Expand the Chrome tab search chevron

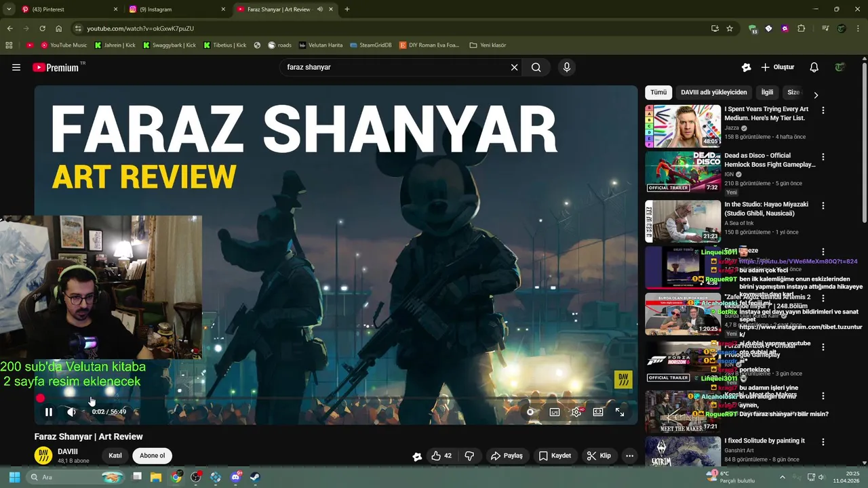pos(9,9)
